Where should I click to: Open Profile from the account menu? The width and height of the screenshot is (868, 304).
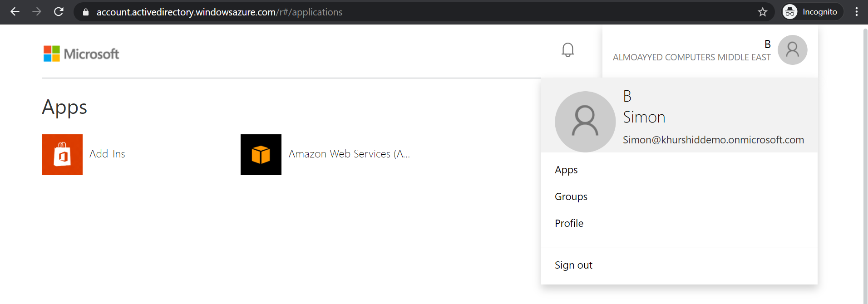click(x=569, y=224)
